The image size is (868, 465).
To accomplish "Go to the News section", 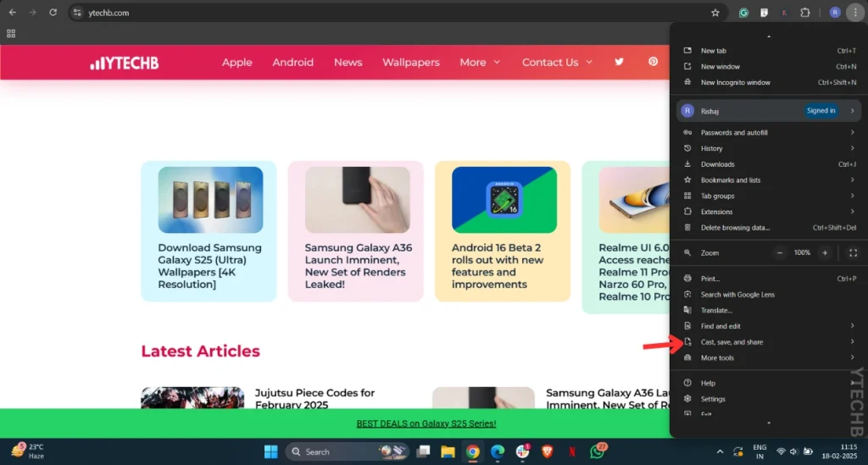I will (348, 63).
